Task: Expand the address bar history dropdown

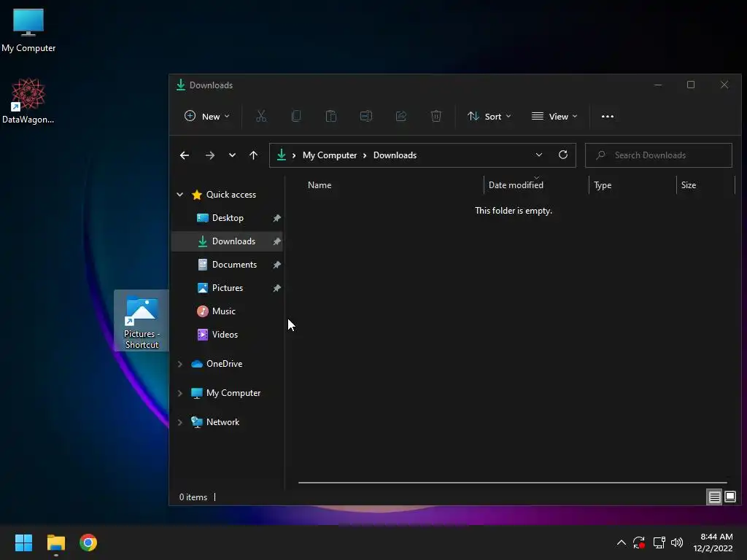Action: 539,155
